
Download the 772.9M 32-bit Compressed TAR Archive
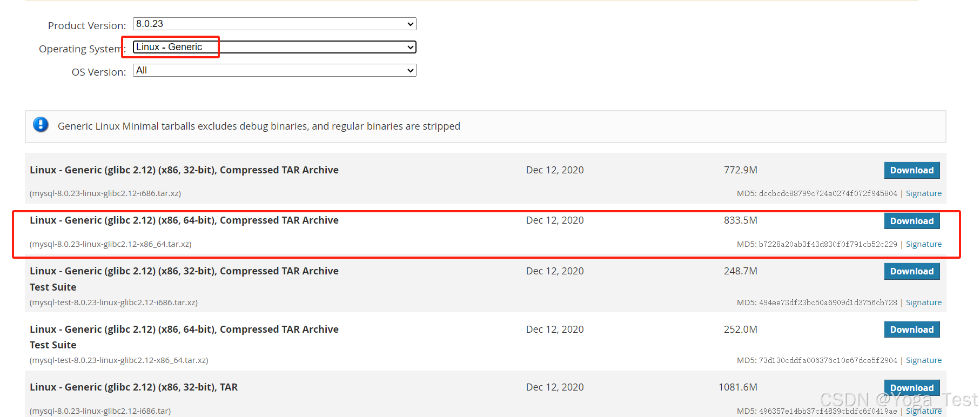(x=911, y=170)
